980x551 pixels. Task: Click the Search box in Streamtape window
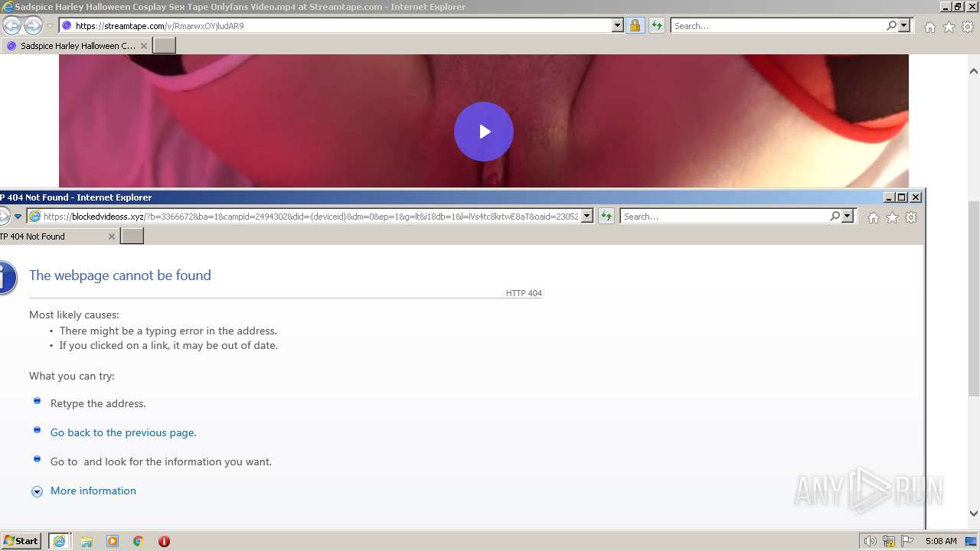pos(778,25)
